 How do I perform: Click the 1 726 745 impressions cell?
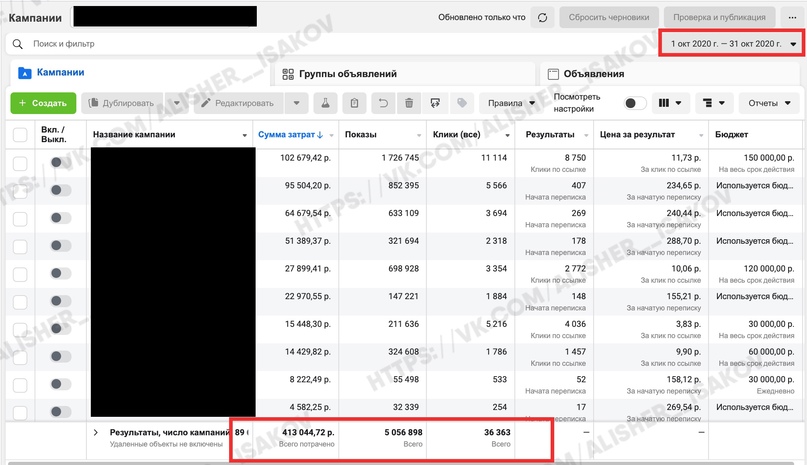point(400,158)
